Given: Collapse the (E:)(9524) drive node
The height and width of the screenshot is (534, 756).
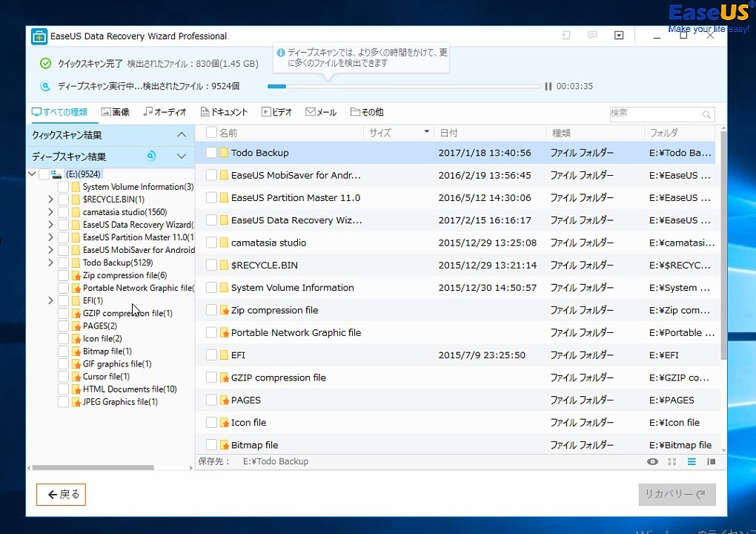Looking at the screenshot, I should pos(32,174).
